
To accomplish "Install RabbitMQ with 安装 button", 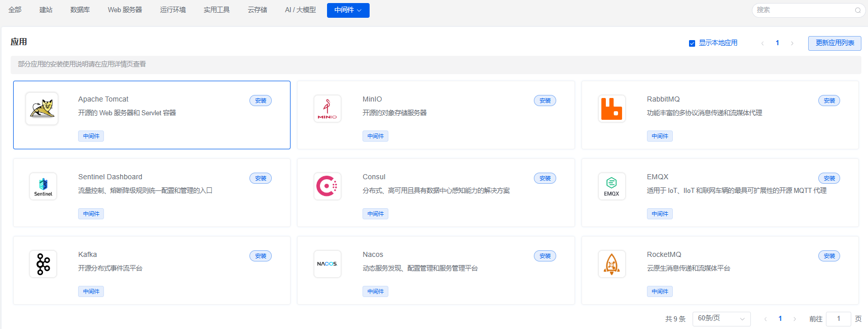I will (x=829, y=101).
